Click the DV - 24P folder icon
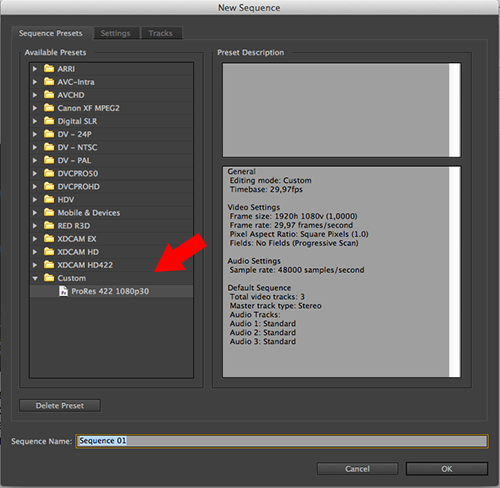This screenshot has width=500, height=488. point(49,134)
